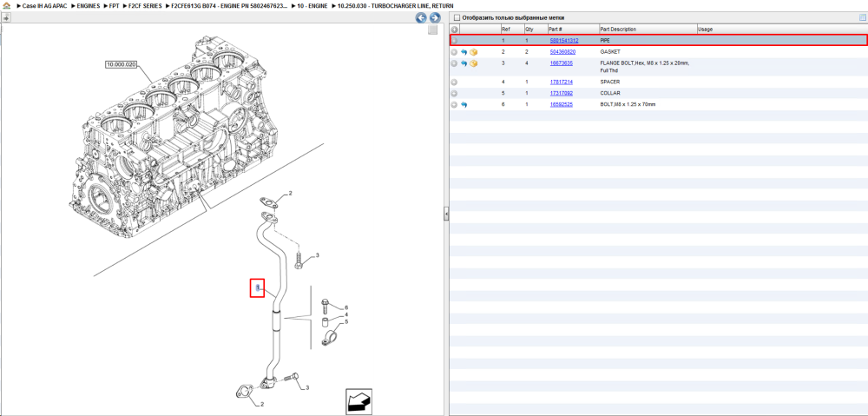
Task: Click the circle icon on the COLLAR row
Action: (454, 93)
